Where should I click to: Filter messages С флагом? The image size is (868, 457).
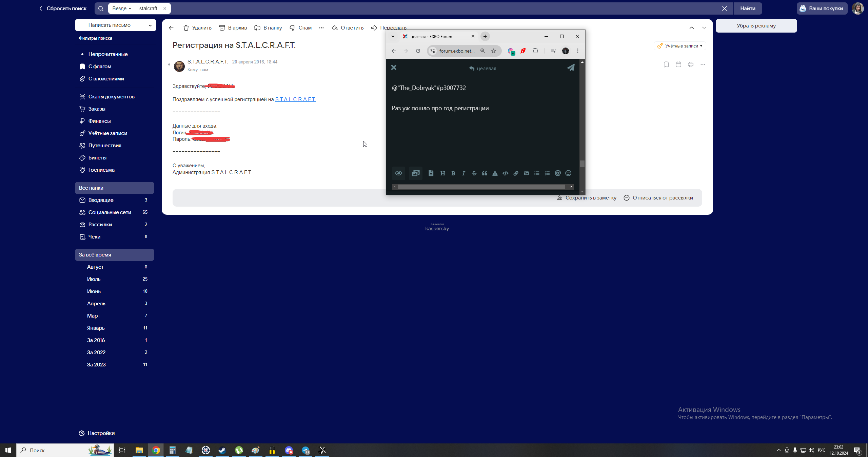(x=100, y=66)
